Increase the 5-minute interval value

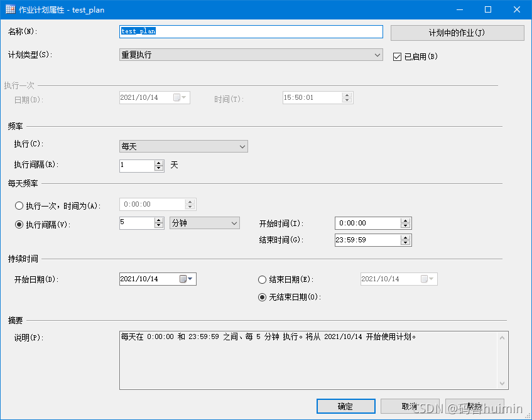coord(158,220)
